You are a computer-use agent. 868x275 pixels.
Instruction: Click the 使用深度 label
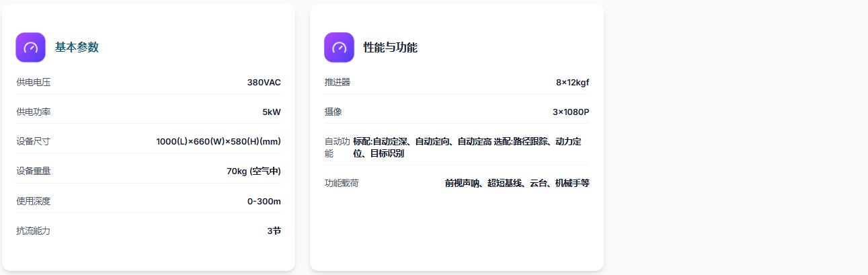(34, 201)
